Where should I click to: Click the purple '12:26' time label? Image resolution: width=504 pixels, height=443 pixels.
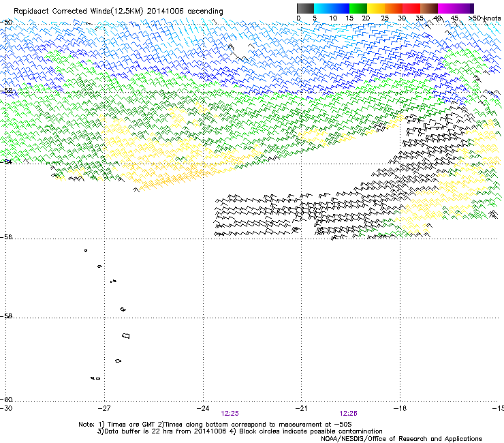pos(349,414)
